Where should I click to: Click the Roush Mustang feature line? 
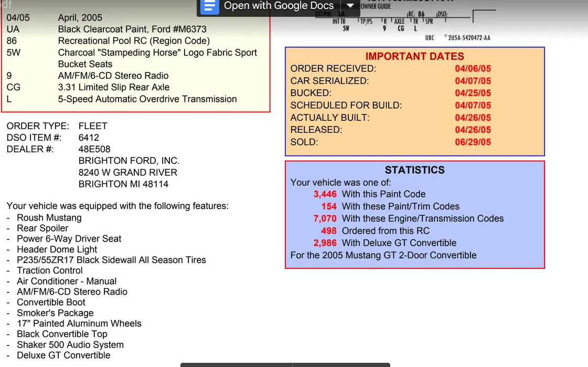(49, 218)
